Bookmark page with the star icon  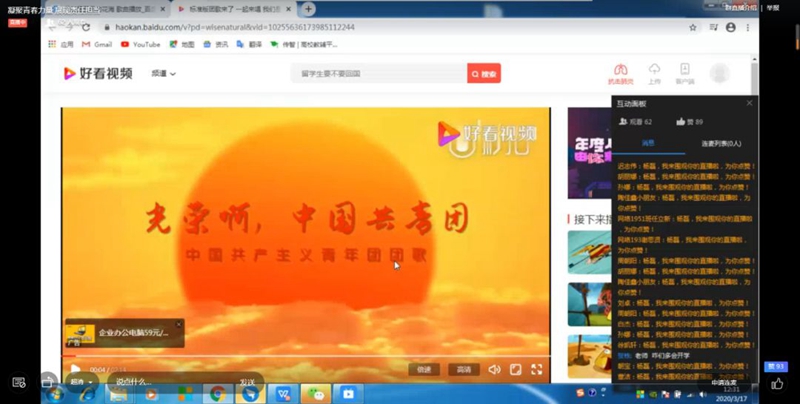click(x=693, y=27)
